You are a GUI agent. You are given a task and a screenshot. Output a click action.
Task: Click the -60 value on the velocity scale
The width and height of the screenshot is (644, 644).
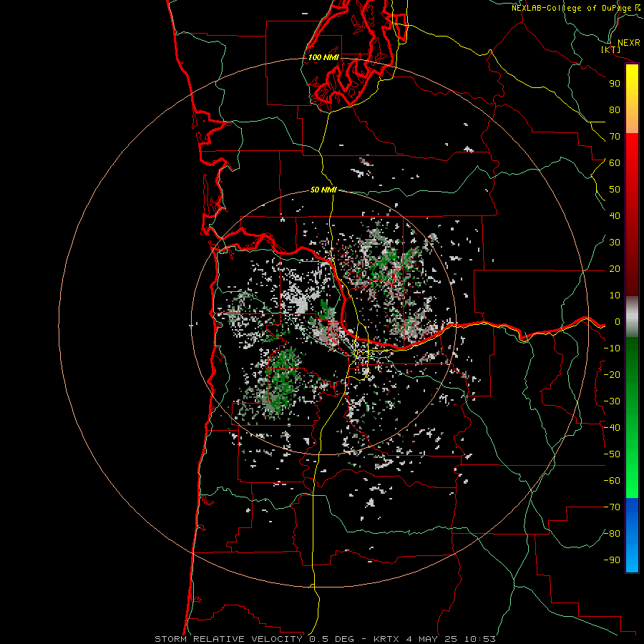pos(612,481)
